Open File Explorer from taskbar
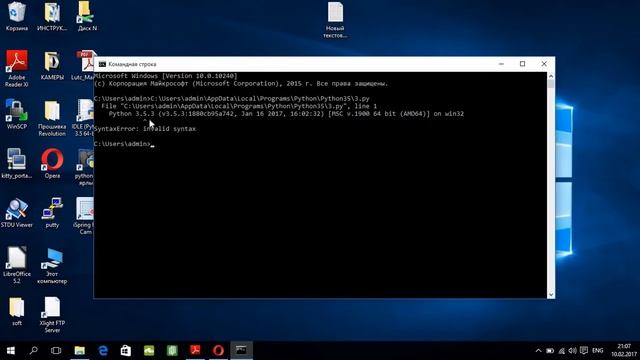The height and width of the screenshot is (360, 640). (80, 350)
